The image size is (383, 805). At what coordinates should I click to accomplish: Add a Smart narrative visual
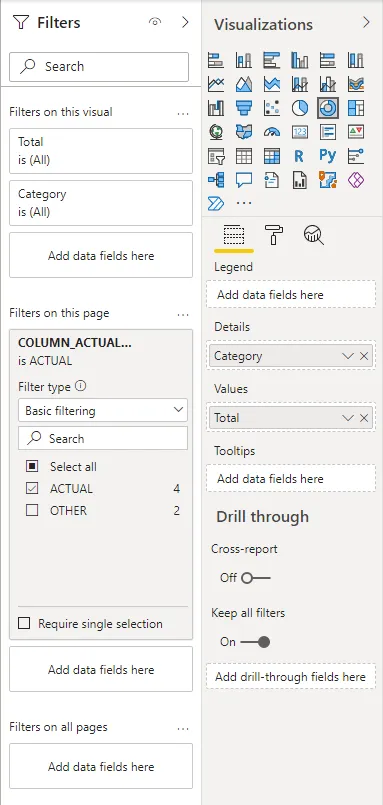pos(272,180)
